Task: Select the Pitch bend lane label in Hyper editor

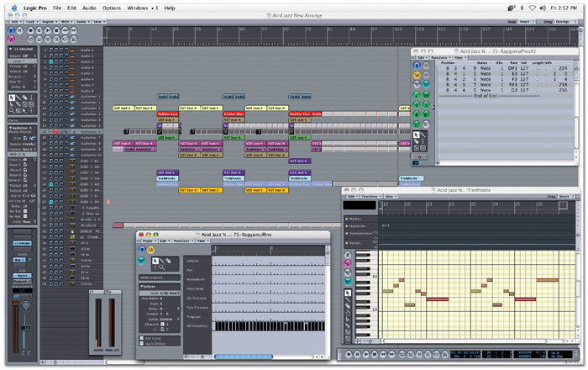Action: [195, 288]
